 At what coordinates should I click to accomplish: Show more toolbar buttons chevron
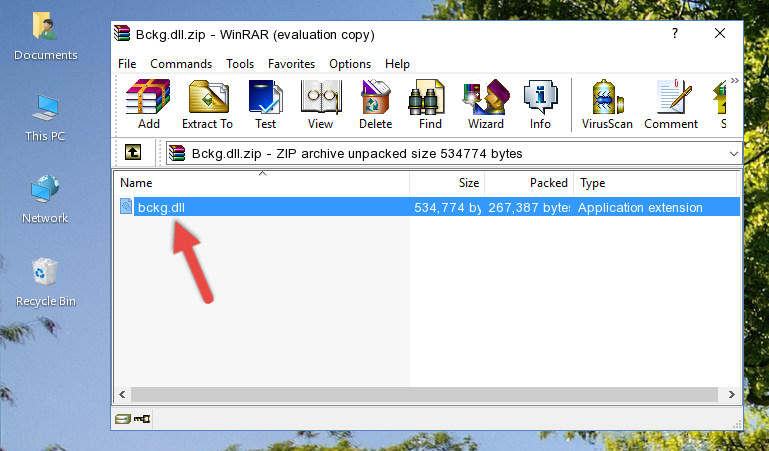coord(734,81)
